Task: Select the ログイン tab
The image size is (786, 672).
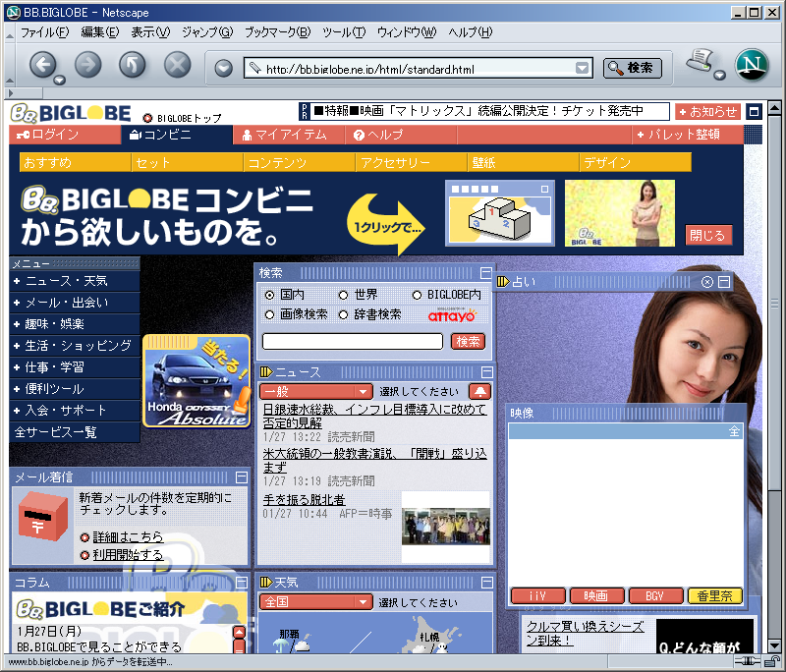Action: (65, 135)
